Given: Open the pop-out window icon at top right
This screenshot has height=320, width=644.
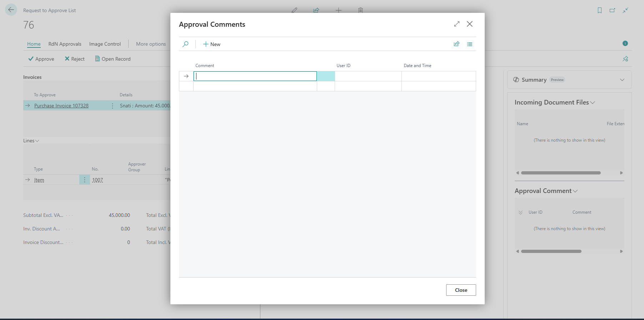Looking at the screenshot, I should [612, 10].
